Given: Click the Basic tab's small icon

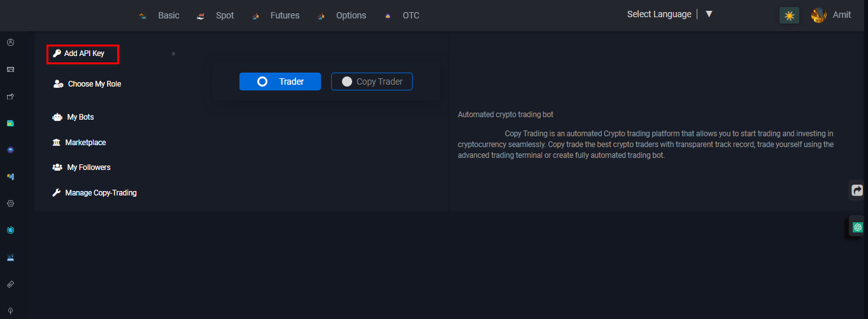Looking at the screenshot, I should 143,16.
